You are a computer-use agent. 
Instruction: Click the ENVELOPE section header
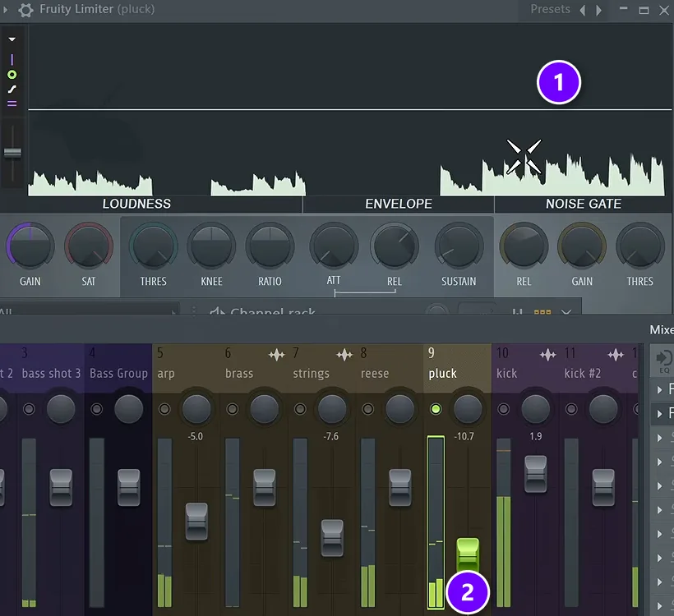click(399, 204)
